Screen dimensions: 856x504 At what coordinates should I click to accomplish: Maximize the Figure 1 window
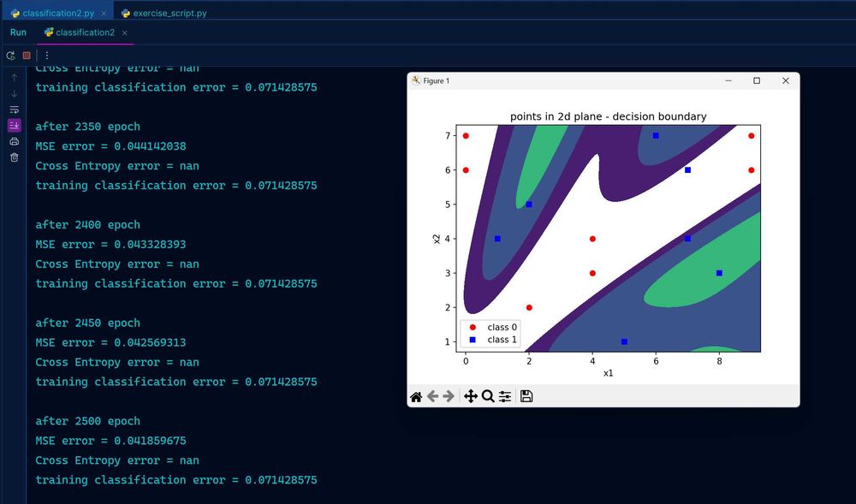(757, 80)
